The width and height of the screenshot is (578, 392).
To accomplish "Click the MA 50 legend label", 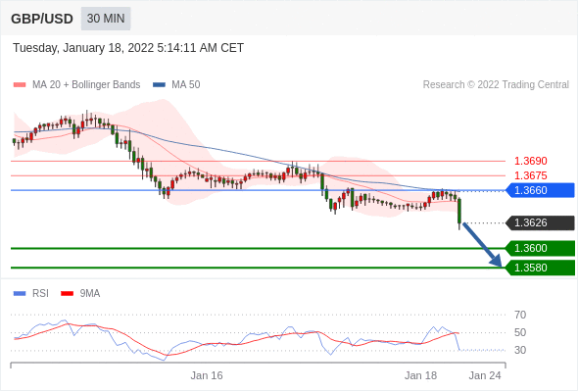I will (x=186, y=85).
